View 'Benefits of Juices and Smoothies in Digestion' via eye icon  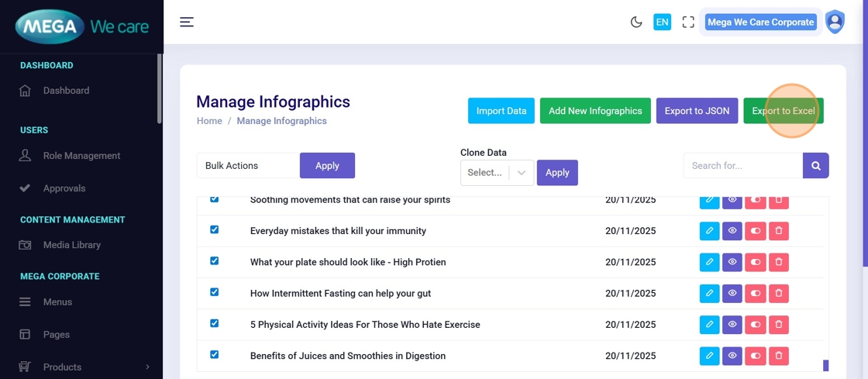point(732,356)
